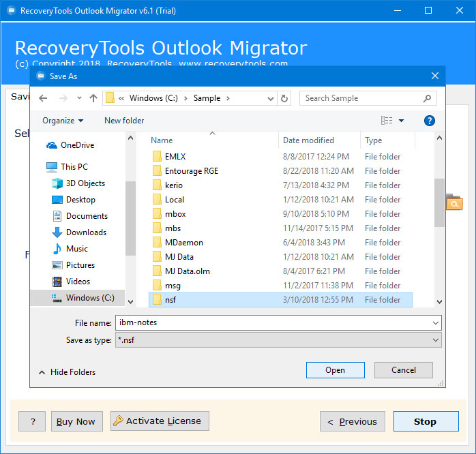The width and height of the screenshot is (476, 454).
Task: Close the Save As dialog with X
Action: (x=434, y=76)
